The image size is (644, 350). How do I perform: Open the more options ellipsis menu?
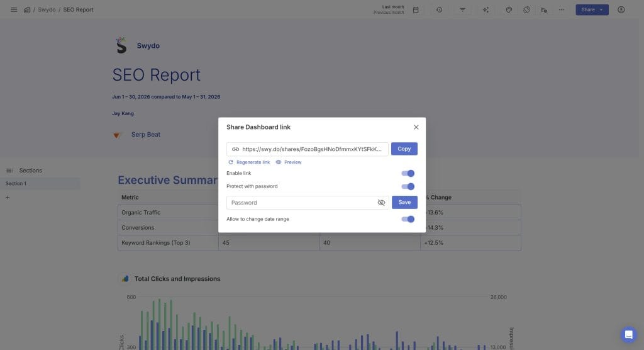coord(562,9)
